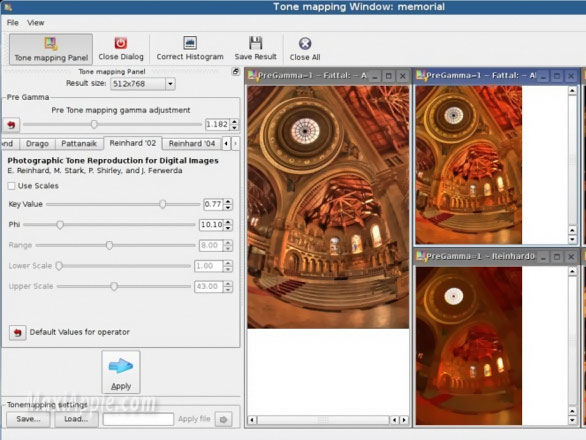Click the Save... settings button
Image resolution: width=586 pixels, height=440 pixels.
click(28, 419)
